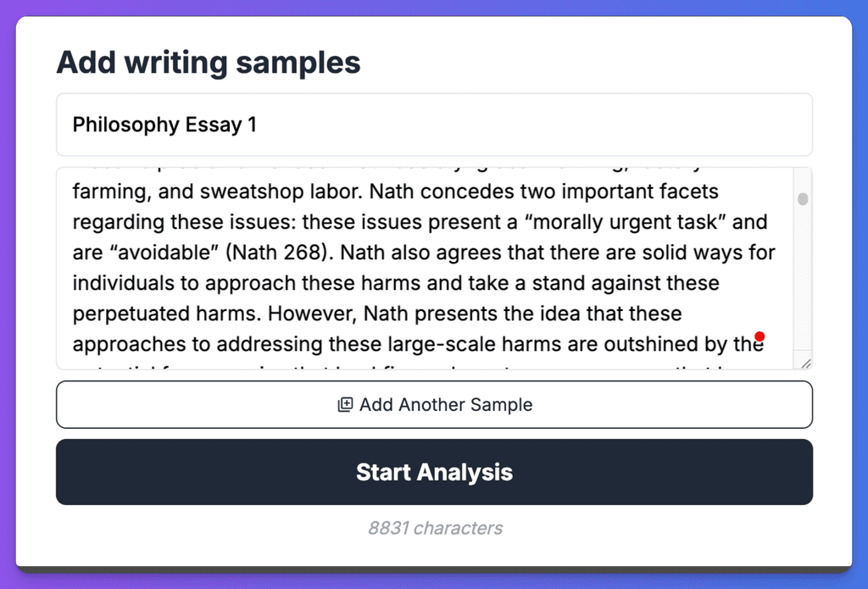Click the 8831 characters count label

(434, 527)
